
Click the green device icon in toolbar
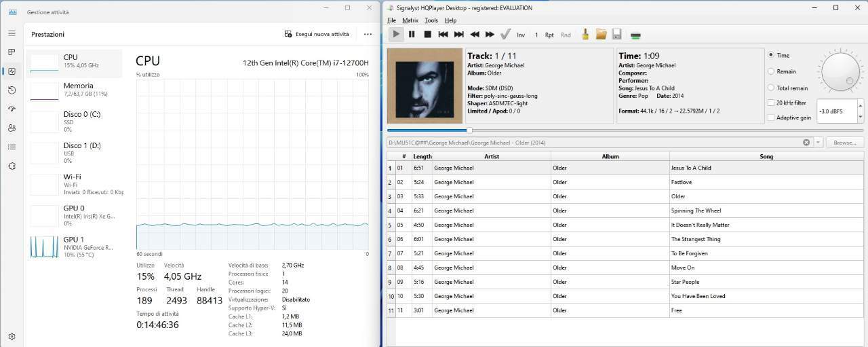635,35
